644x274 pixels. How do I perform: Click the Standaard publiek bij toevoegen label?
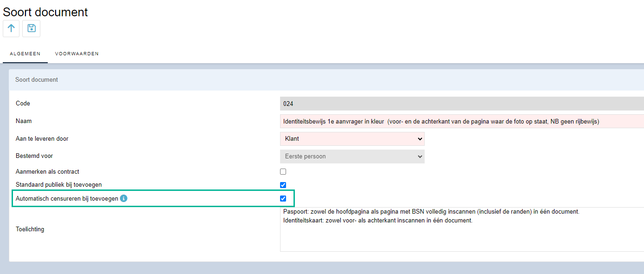(x=59, y=185)
